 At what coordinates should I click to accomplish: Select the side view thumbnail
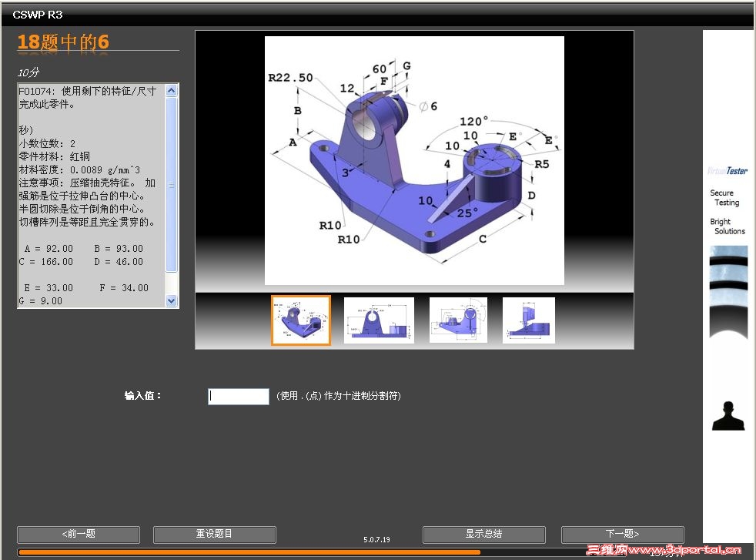tap(528, 320)
